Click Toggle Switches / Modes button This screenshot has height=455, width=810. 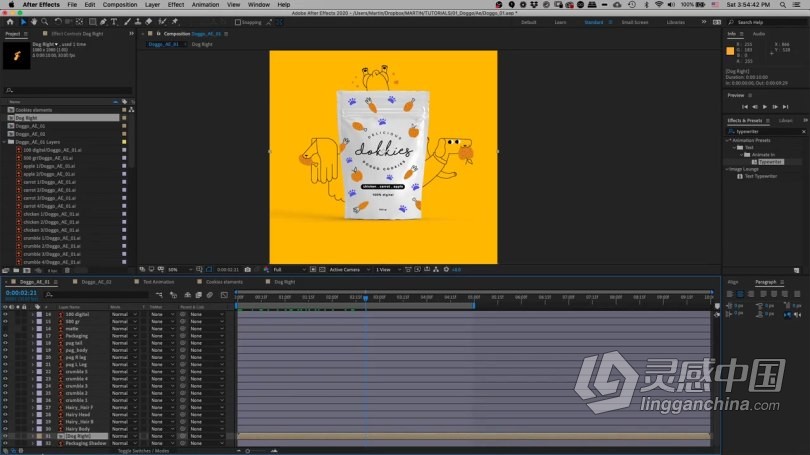point(143,451)
